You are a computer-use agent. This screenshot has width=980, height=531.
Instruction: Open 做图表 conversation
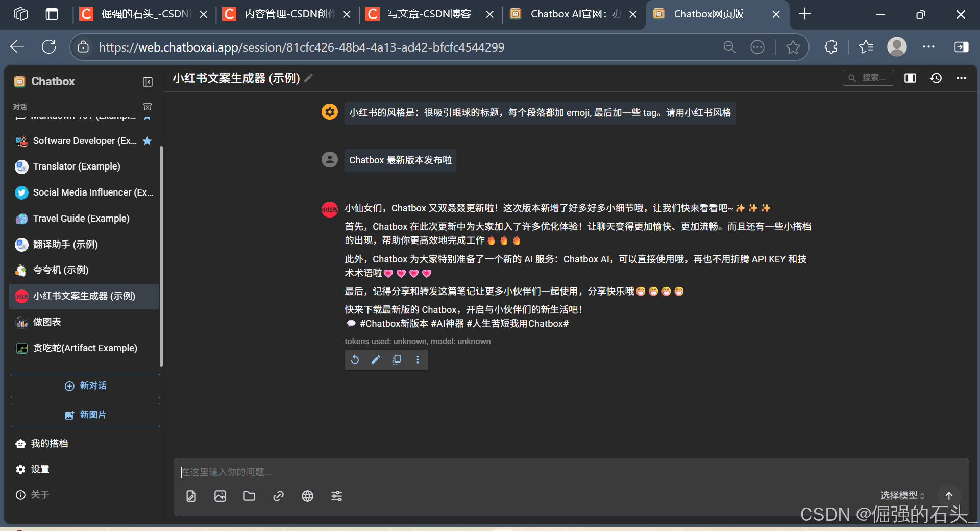coord(84,322)
